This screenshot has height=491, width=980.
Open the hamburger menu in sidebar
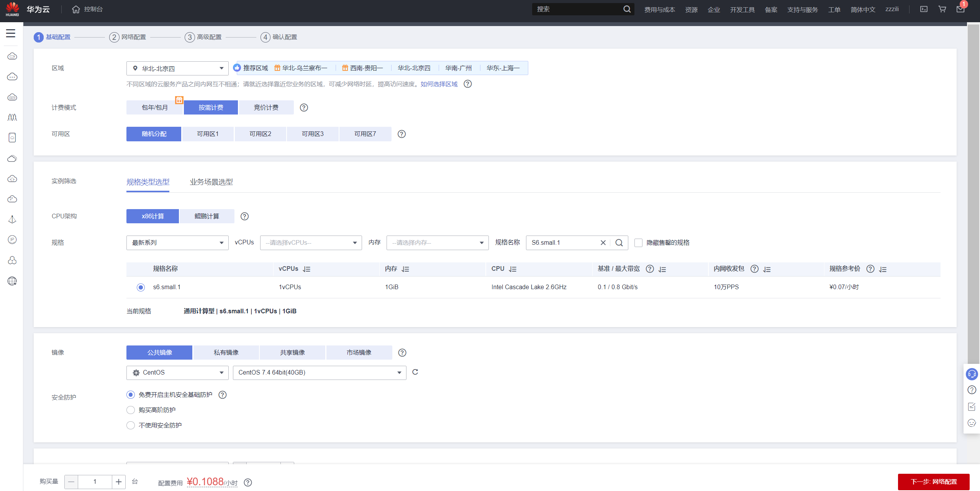coord(11,33)
